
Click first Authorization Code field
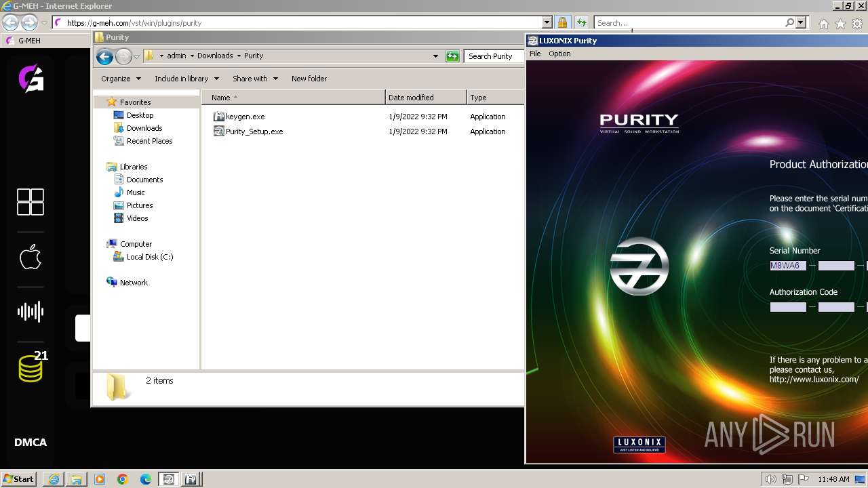pos(788,307)
